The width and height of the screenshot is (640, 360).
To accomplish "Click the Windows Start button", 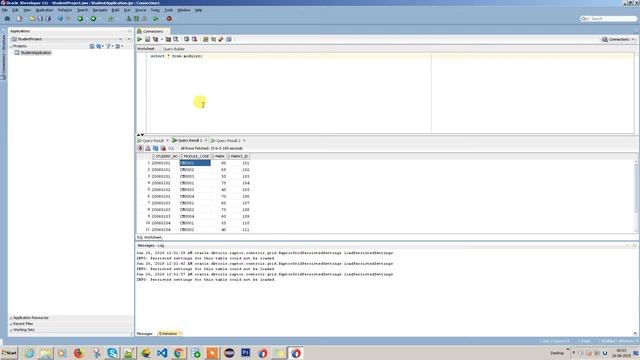I will tap(9, 353).
